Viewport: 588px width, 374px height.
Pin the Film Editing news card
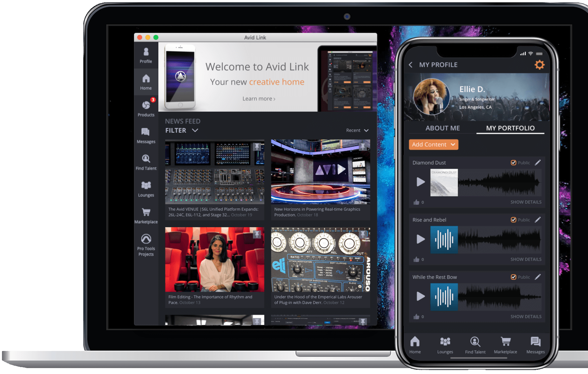(x=257, y=234)
